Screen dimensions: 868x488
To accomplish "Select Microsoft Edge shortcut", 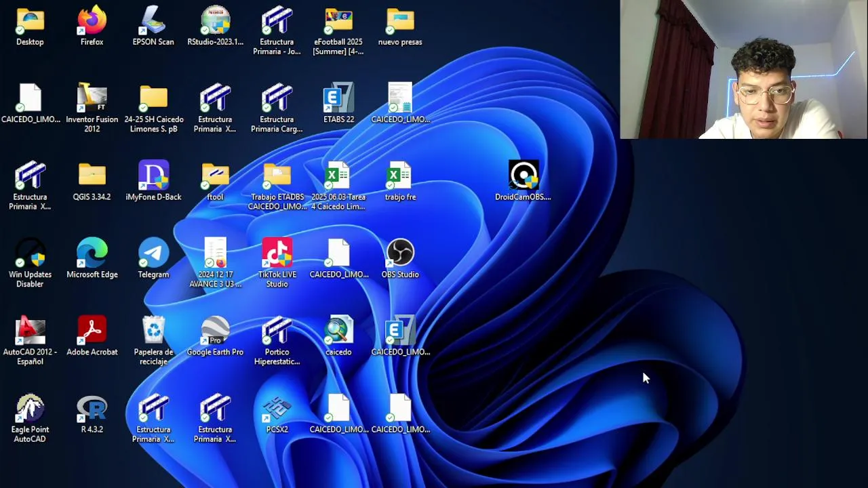I will click(92, 254).
